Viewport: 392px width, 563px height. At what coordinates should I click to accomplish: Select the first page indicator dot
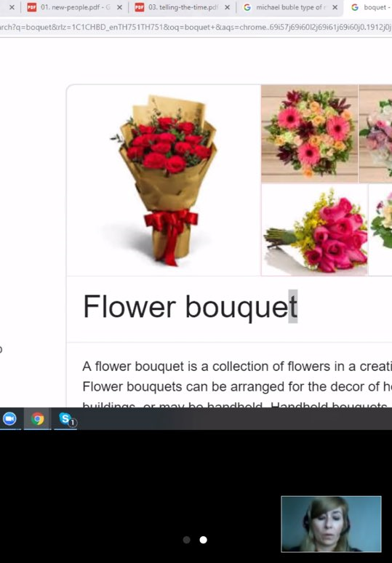(x=187, y=540)
